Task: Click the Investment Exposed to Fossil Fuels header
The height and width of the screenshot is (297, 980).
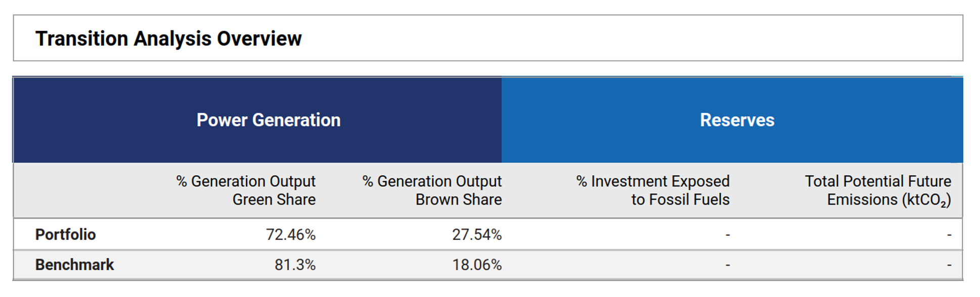Action: pyautogui.click(x=653, y=190)
